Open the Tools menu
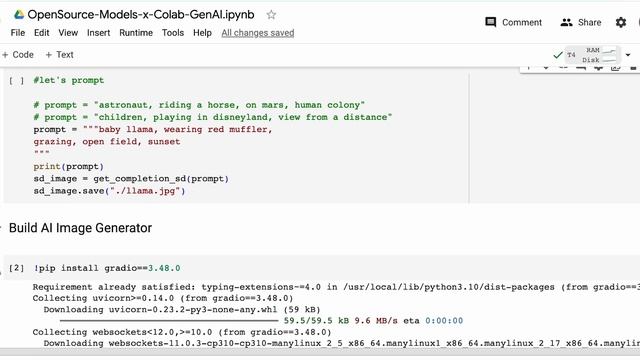The width and height of the screenshot is (640, 360). [173, 33]
